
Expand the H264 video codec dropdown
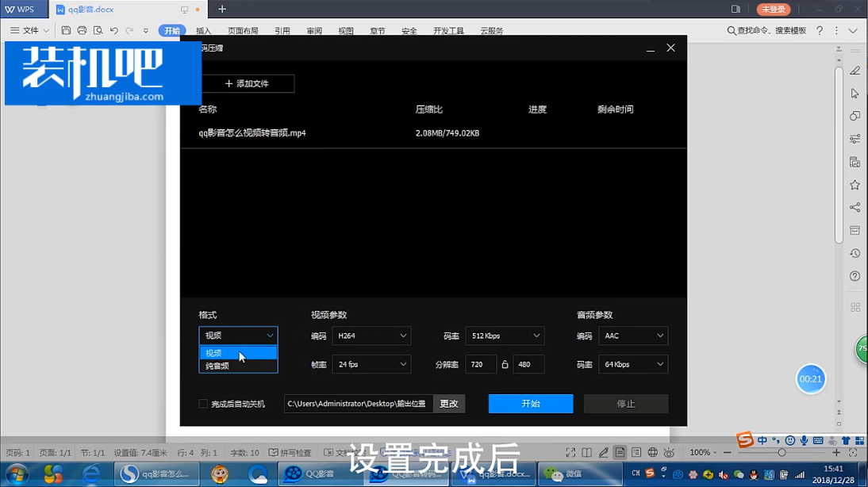click(x=371, y=336)
